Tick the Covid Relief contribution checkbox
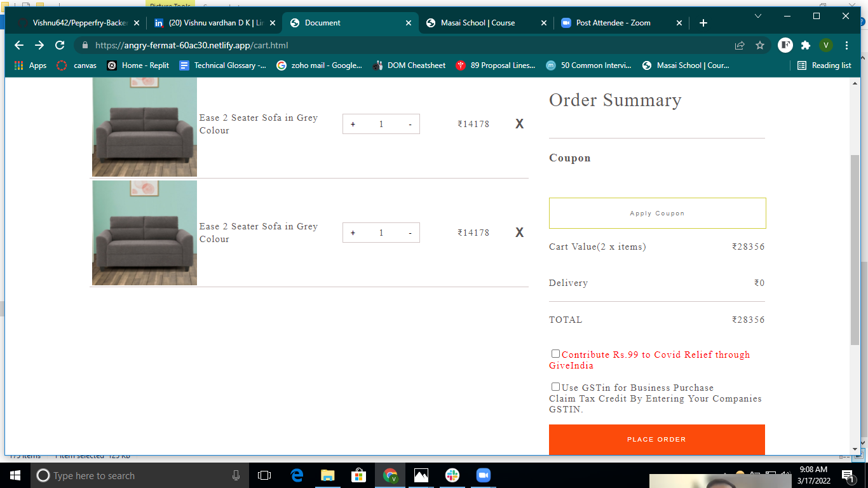This screenshot has height=488, width=868. pos(555,353)
